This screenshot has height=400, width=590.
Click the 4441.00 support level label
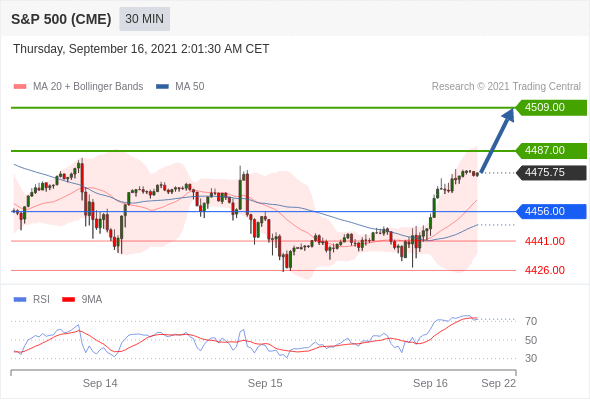(x=544, y=241)
